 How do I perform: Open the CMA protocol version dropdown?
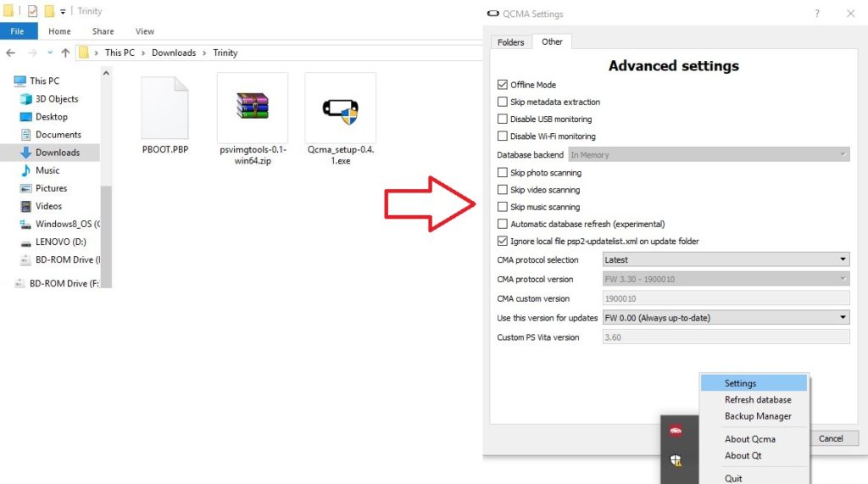click(x=726, y=279)
